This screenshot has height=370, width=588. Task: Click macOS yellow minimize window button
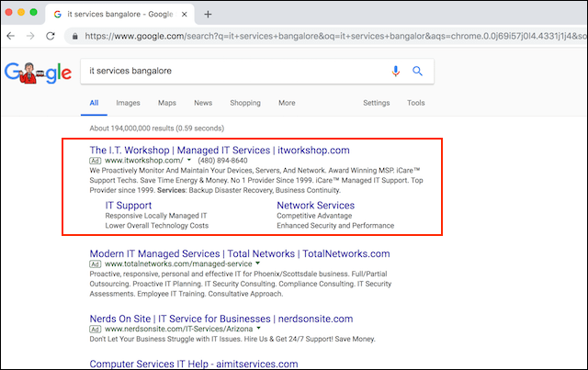point(21,12)
